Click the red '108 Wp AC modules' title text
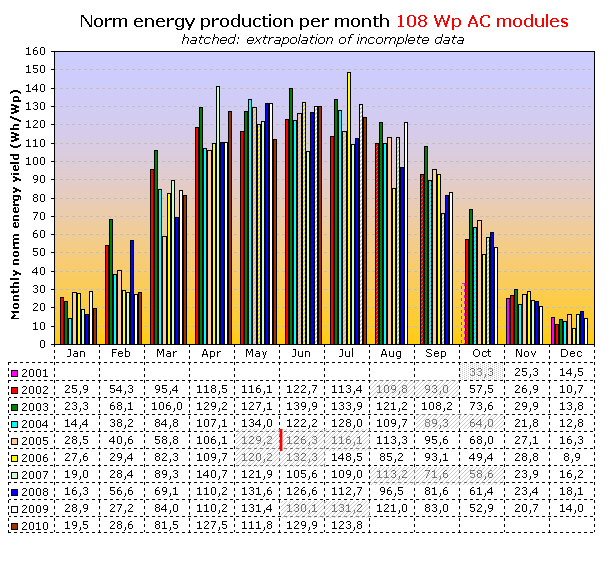Viewport: 611px width, 561px height. point(482,21)
